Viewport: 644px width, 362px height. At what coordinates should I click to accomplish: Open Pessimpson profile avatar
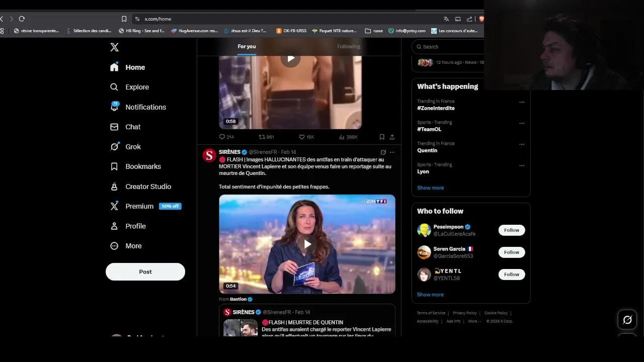[x=424, y=230]
